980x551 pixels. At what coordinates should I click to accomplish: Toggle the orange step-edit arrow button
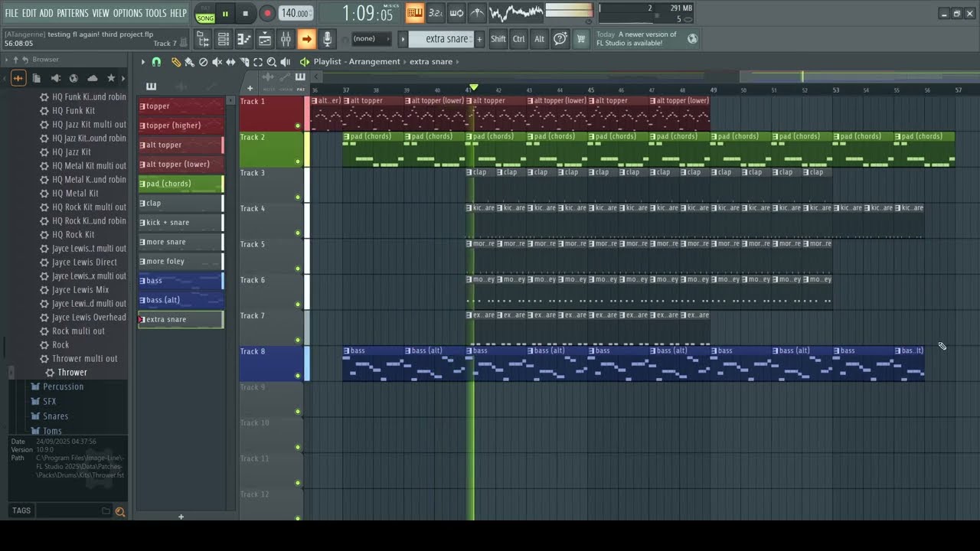point(306,39)
